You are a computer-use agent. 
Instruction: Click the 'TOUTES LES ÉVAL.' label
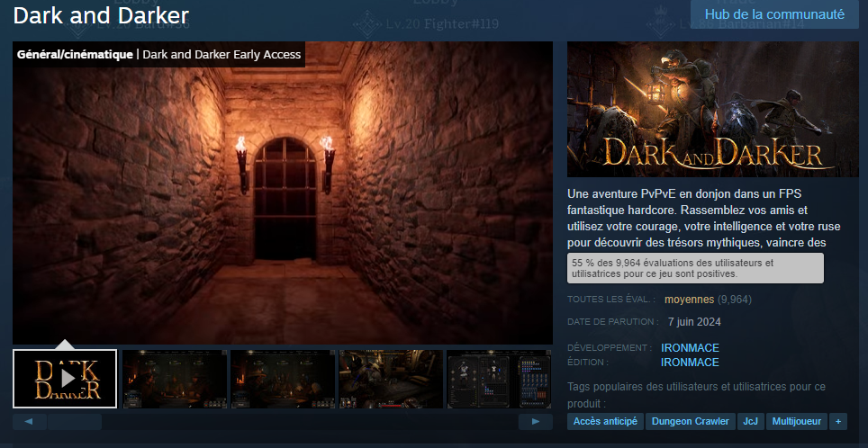tap(611, 300)
